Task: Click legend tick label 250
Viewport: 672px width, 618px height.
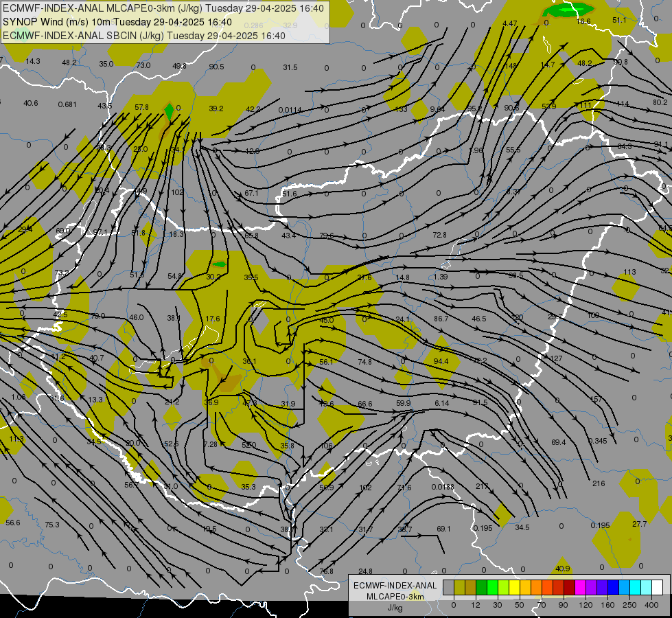Action: [x=629, y=605]
